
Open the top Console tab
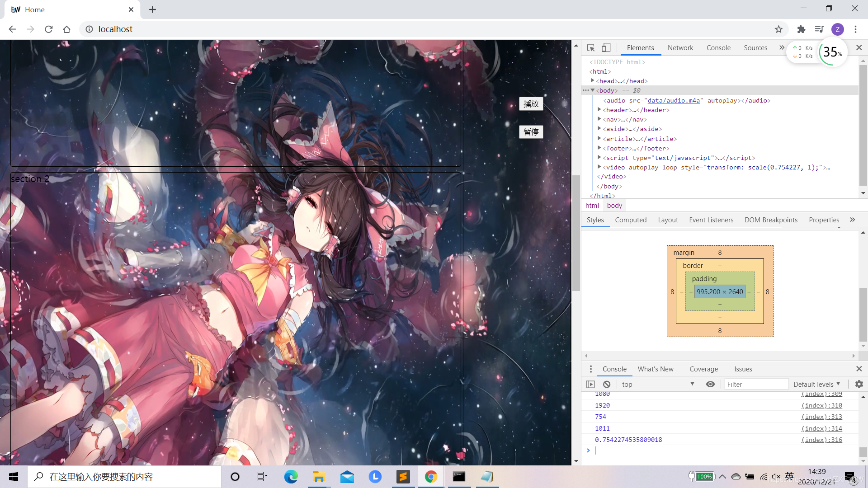[718, 48]
